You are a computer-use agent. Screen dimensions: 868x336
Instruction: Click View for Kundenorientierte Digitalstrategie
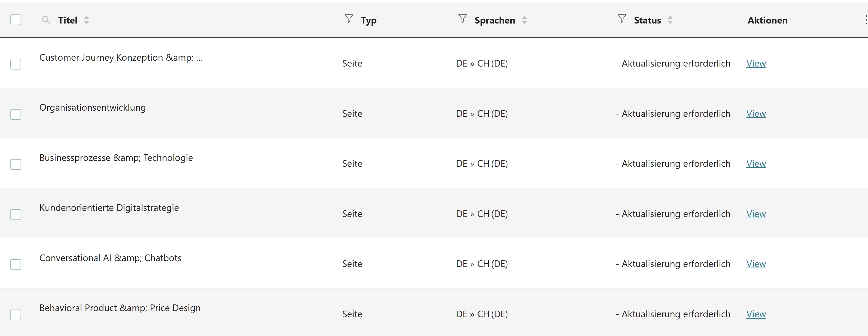756,214
